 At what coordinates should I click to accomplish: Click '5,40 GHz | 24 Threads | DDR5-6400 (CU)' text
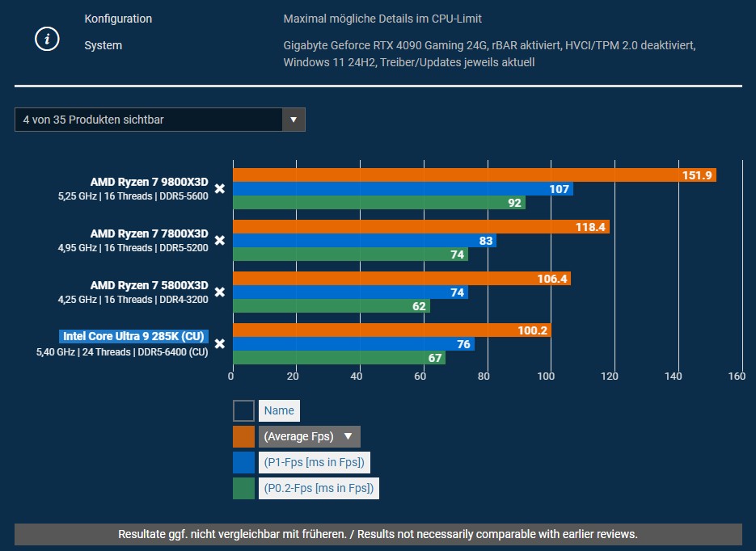coord(122,352)
